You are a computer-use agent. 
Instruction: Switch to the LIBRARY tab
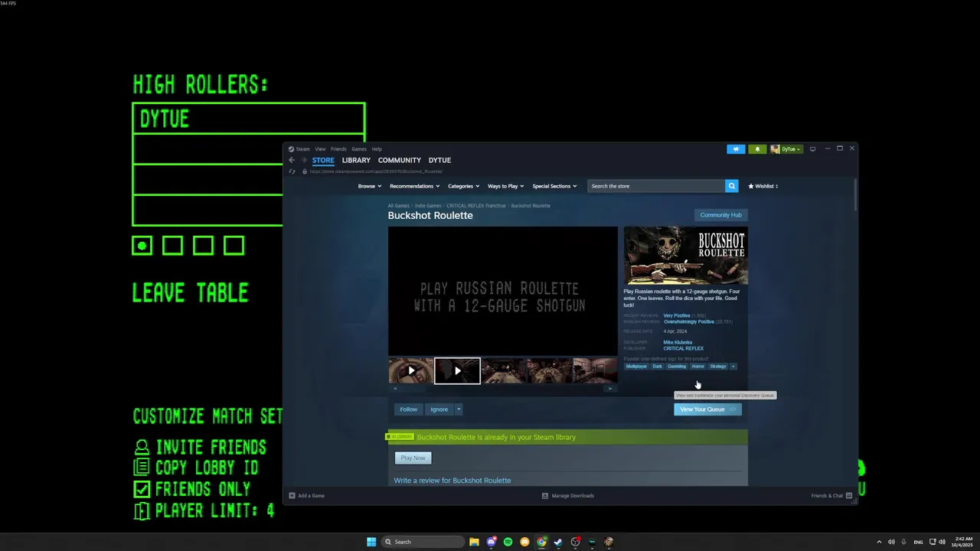(356, 160)
